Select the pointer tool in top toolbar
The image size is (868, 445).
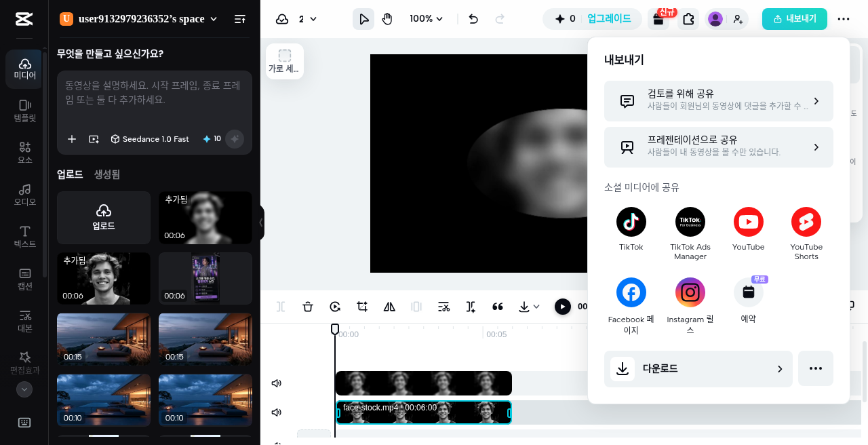[363, 19]
